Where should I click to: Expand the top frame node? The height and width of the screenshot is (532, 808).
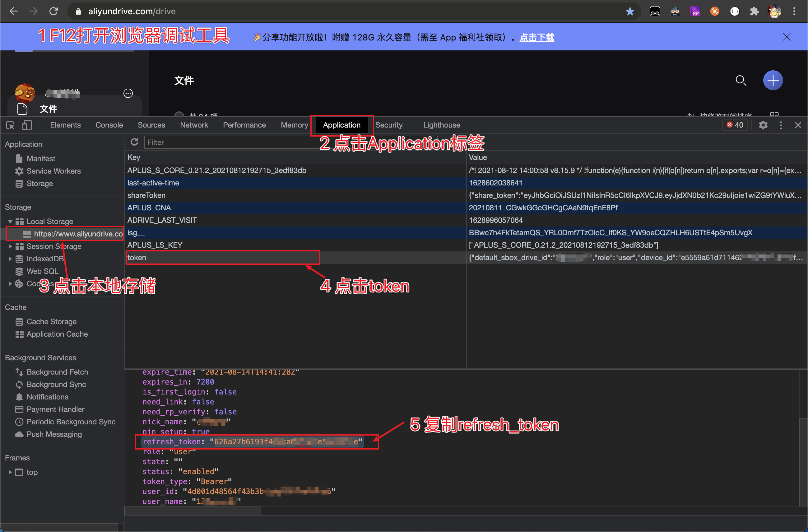pyautogui.click(x=10, y=472)
